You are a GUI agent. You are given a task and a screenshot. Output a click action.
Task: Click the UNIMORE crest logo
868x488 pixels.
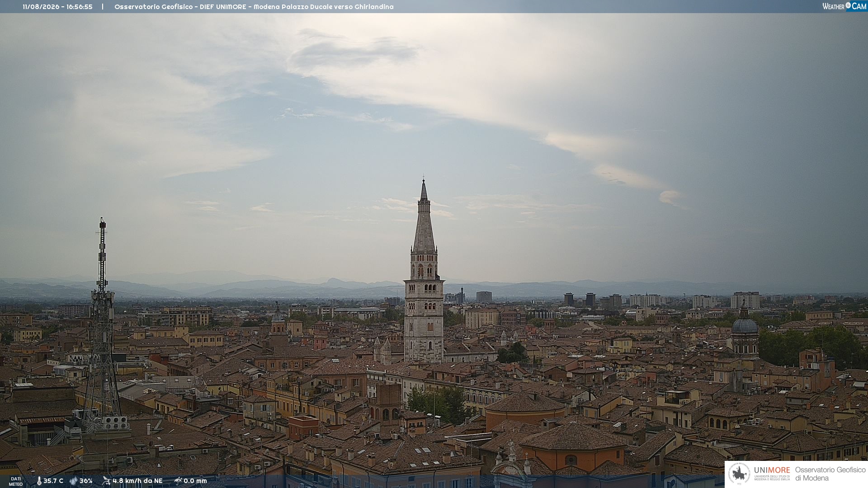pos(740,474)
